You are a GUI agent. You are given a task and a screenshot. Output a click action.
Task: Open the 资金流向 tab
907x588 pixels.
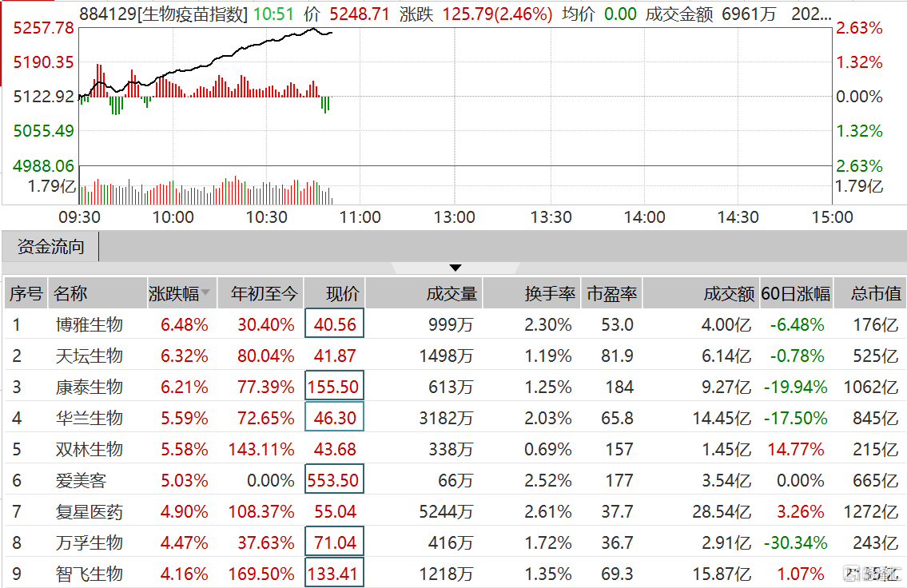click(51, 247)
